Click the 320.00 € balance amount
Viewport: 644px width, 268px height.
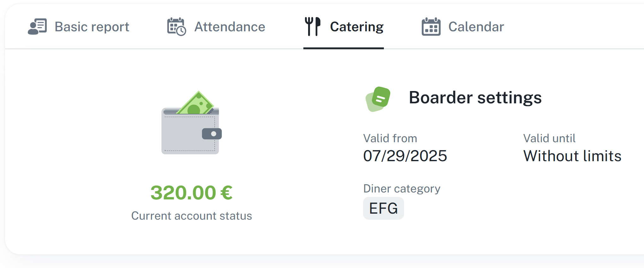(x=191, y=193)
